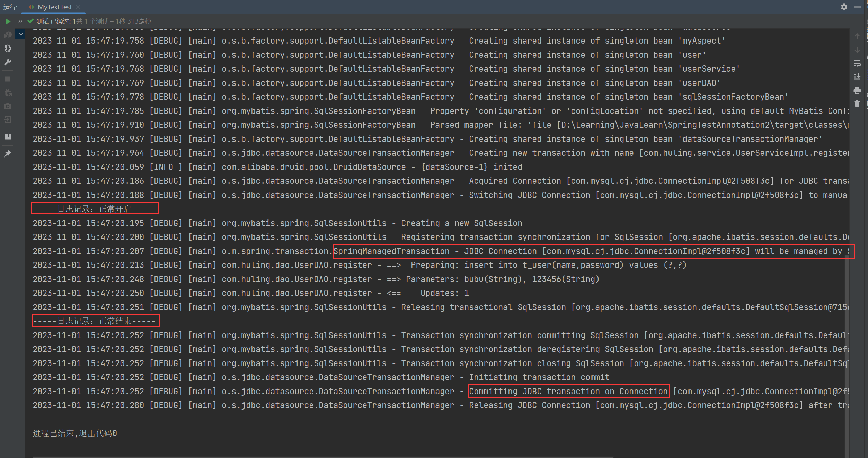The width and height of the screenshot is (868, 458).
Task: Click the 'Initiating transaction commit' line
Action: coord(321,377)
